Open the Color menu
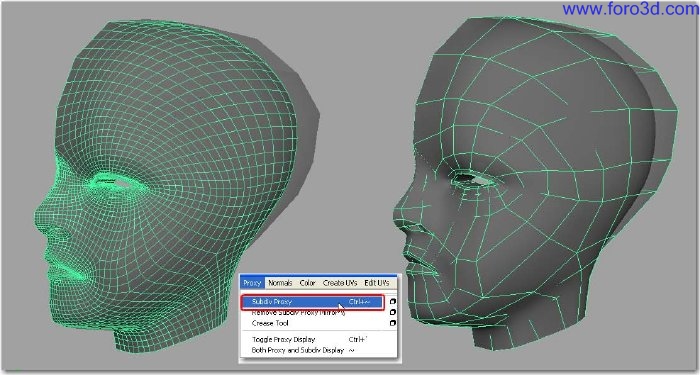 point(308,283)
